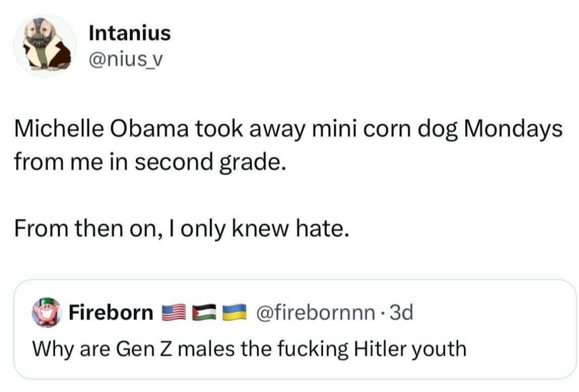The width and height of the screenshot is (579, 392).
Task: Click the "From then on, I only knew hate." line
Action: pyautogui.click(x=182, y=229)
